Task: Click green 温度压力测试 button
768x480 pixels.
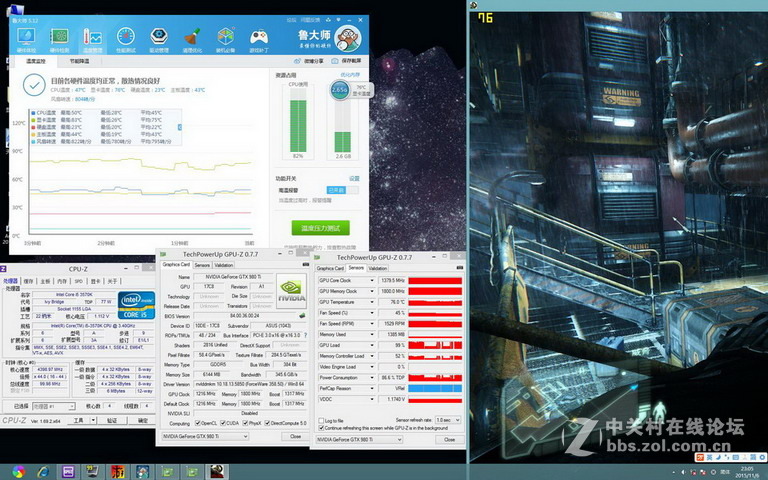Action: 320,228
